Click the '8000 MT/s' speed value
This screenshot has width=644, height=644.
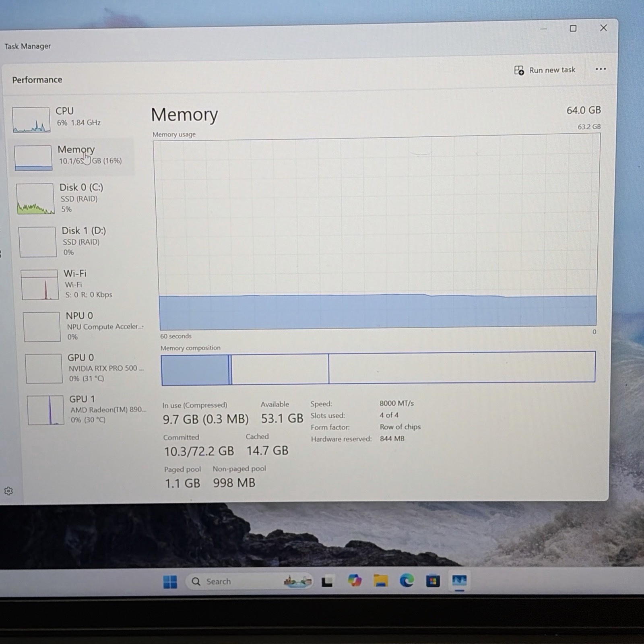[x=396, y=403]
